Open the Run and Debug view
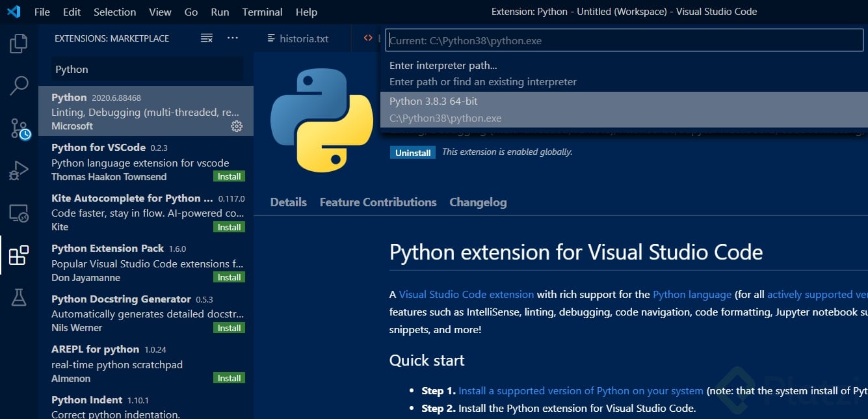Viewport: 868px width, 419px height. point(18,169)
